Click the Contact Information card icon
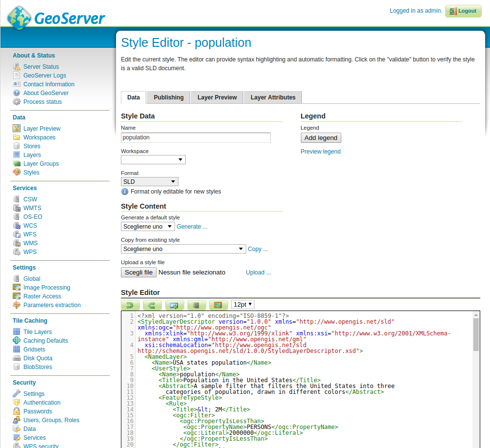Screen dimensions: 490x448 click(17, 84)
